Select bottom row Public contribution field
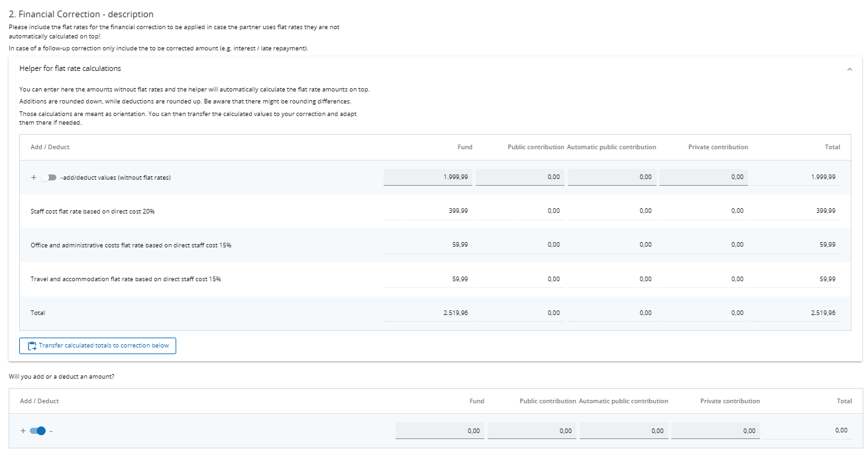Screen dimensions: 868x451 [x=532, y=431]
